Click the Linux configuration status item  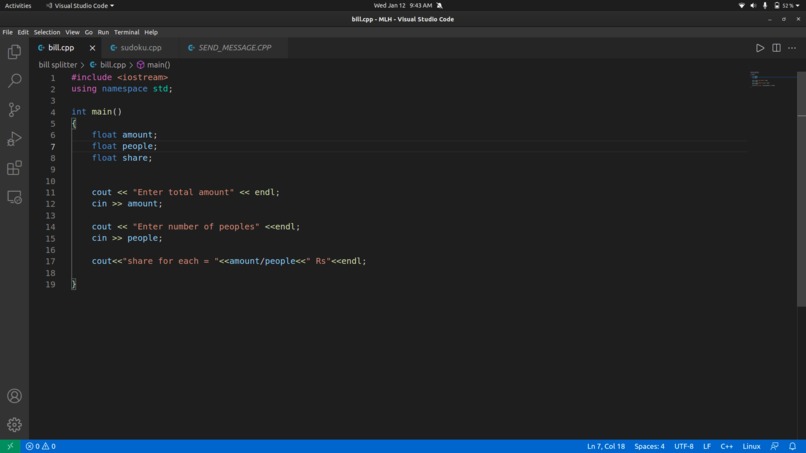pyautogui.click(x=751, y=446)
